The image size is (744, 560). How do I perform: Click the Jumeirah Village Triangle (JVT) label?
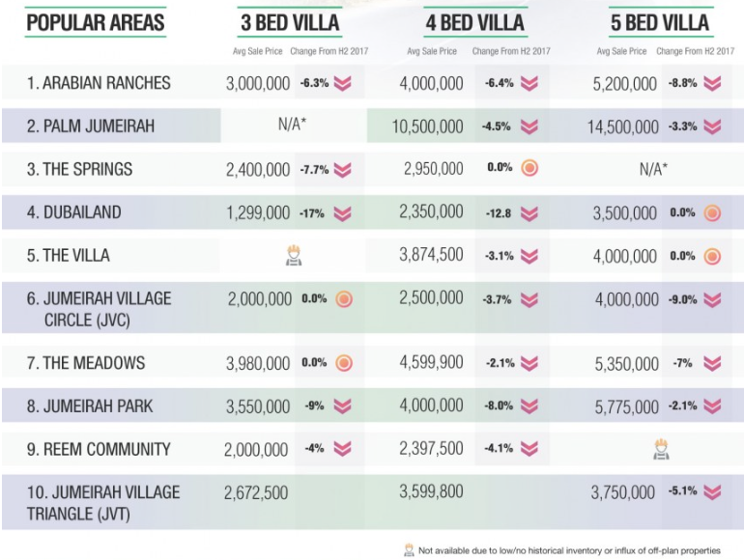click(103, 503)
